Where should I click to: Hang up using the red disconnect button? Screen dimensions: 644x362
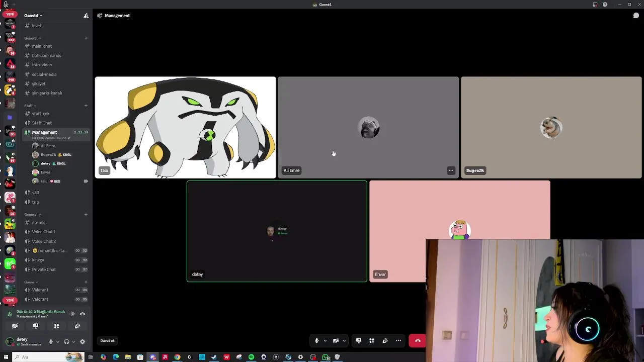[x=418, y=340]
